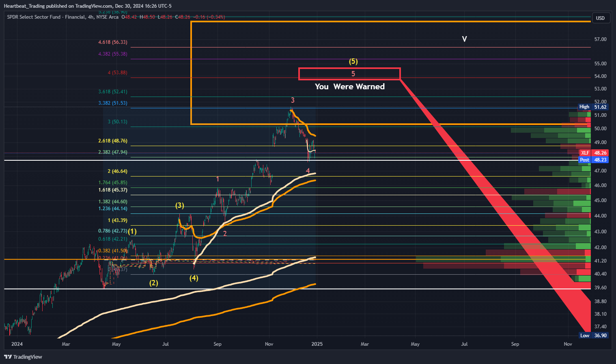
Task: Select the 4.382 (55.38) Fibonacci label
Action: 113,54
